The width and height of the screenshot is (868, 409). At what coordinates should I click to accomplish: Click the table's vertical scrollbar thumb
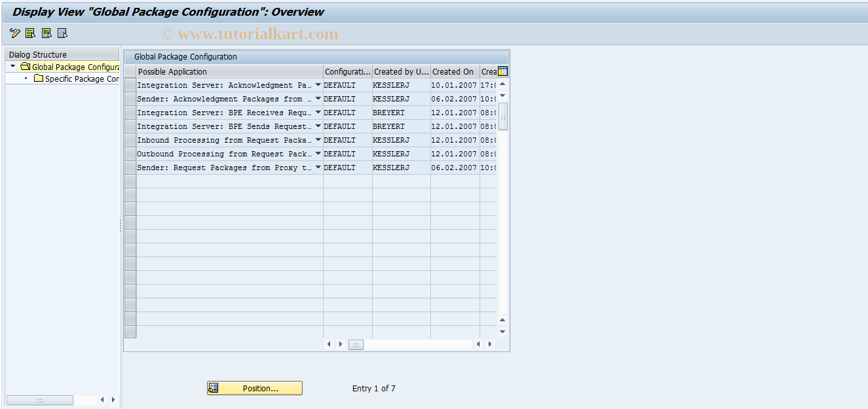click(x=503, y=116)
